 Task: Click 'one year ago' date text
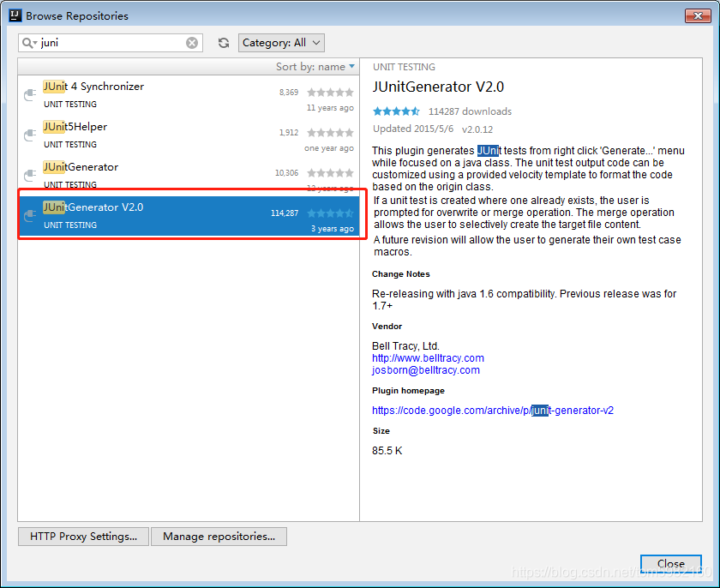pos(329,148)
